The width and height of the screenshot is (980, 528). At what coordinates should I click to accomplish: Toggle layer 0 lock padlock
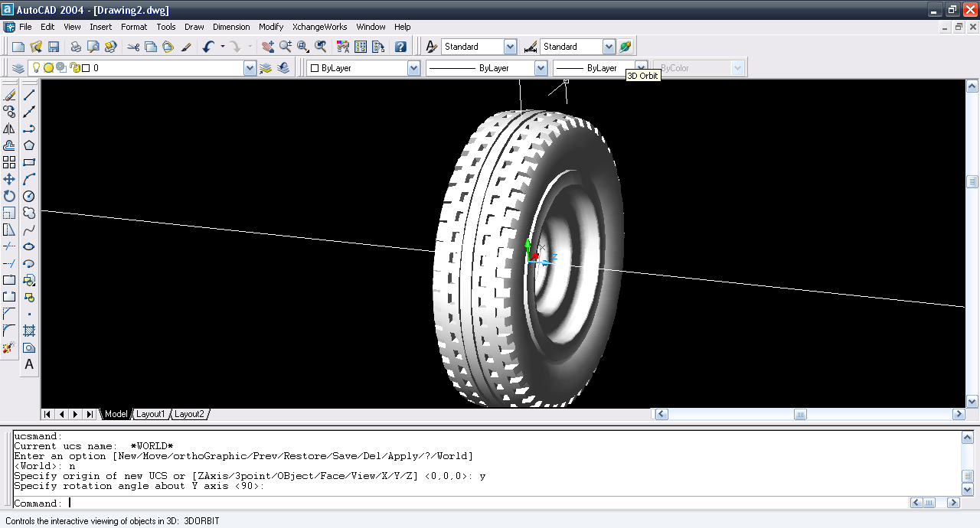pyautogui.click(x=74, y=68)
